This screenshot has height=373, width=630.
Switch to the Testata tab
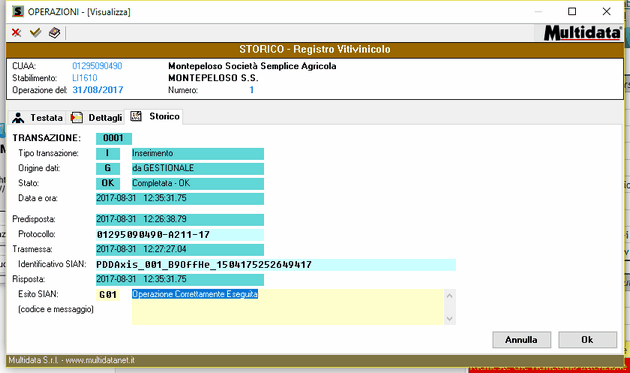pos(37,118)
